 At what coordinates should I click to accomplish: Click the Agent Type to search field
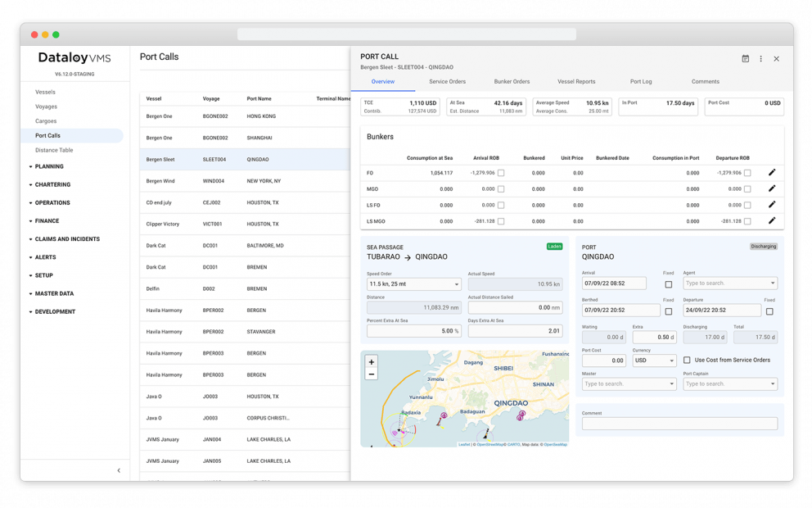pos(729,283)
